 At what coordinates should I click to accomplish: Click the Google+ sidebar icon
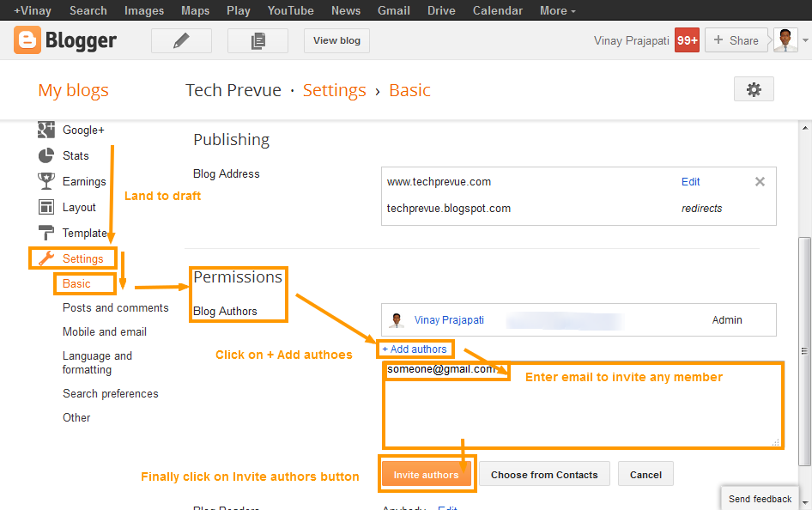point(46,130)
